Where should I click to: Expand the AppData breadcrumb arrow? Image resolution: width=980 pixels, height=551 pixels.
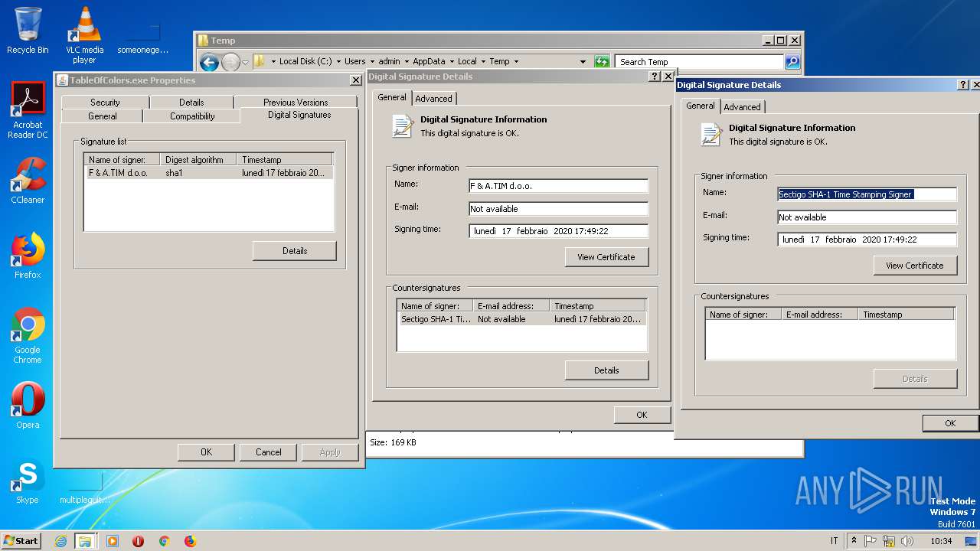coord(452,62)
